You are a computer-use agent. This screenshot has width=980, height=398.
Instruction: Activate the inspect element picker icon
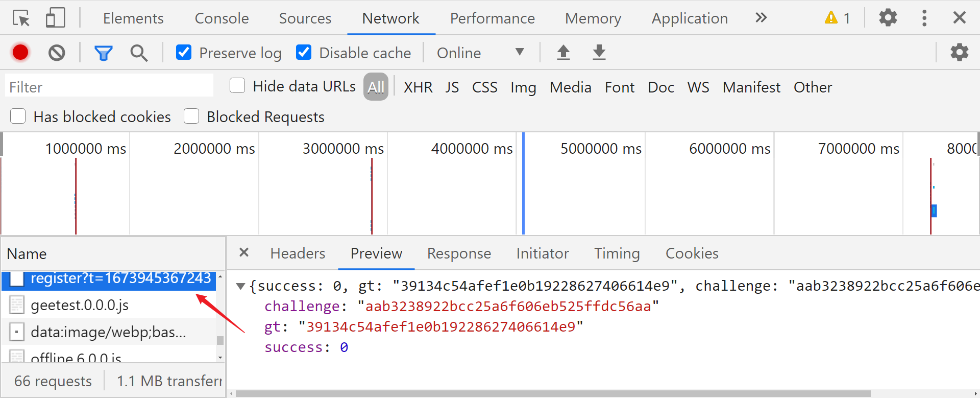click(21, 18)
